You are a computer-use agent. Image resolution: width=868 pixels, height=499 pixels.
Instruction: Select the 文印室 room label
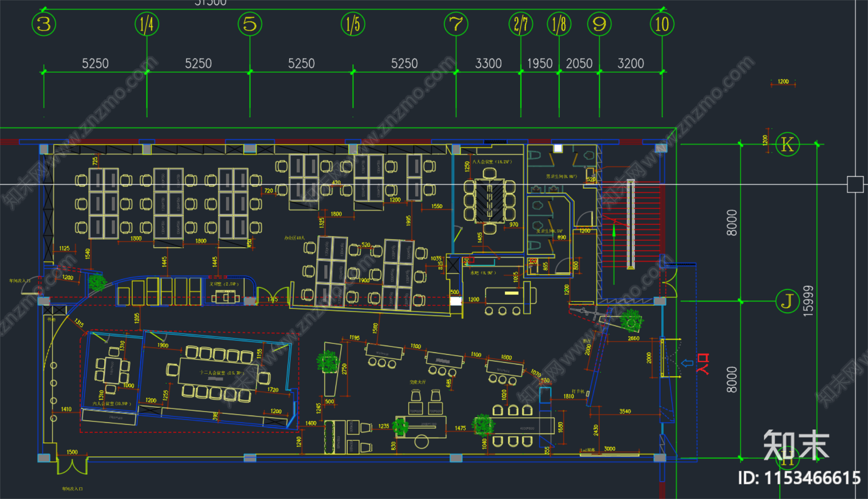click(224, 284)
